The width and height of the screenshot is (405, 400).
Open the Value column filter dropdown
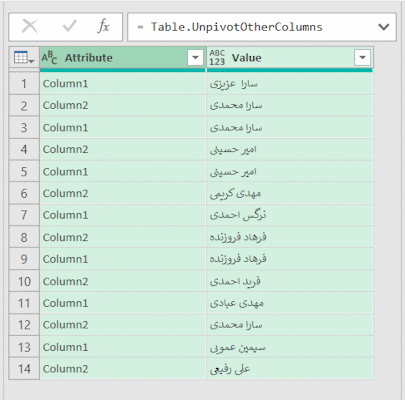pyautogui.click(x=363, y=58)
